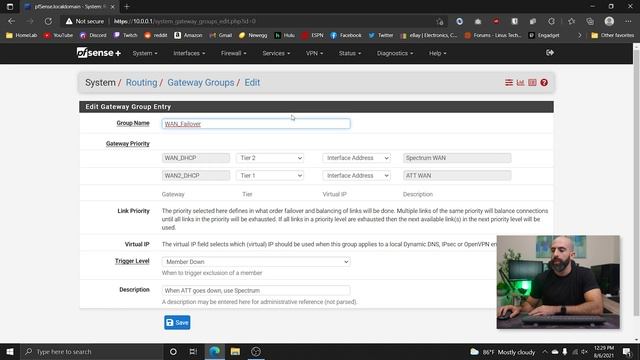Open File Explorer on taskbar
Image resolution: width=640 pixels, height=360 pixels.
tap(235, 351)
